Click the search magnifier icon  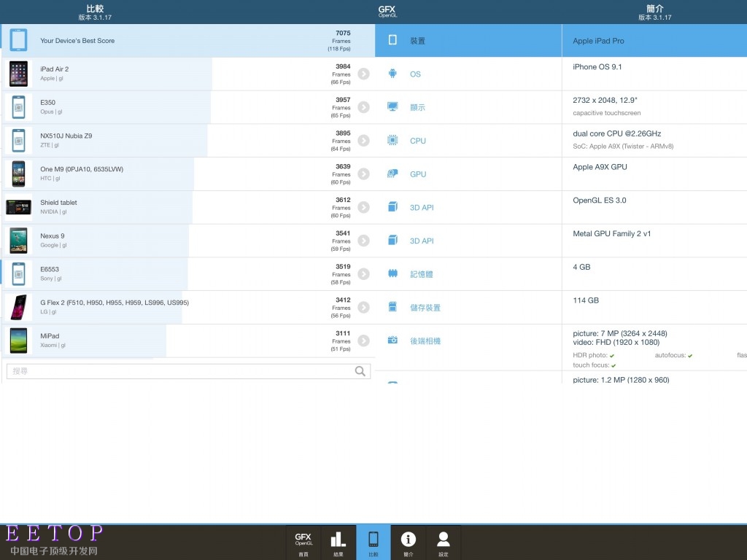[360, 371]
